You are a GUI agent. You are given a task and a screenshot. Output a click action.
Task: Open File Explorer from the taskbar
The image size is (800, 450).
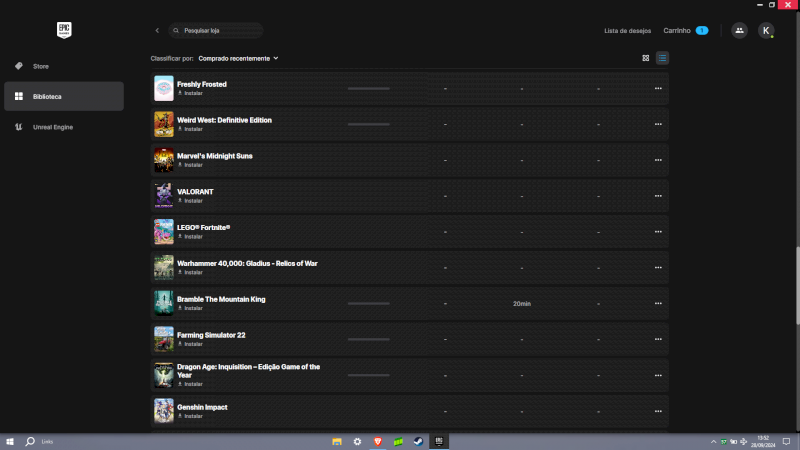pos(337,441)
